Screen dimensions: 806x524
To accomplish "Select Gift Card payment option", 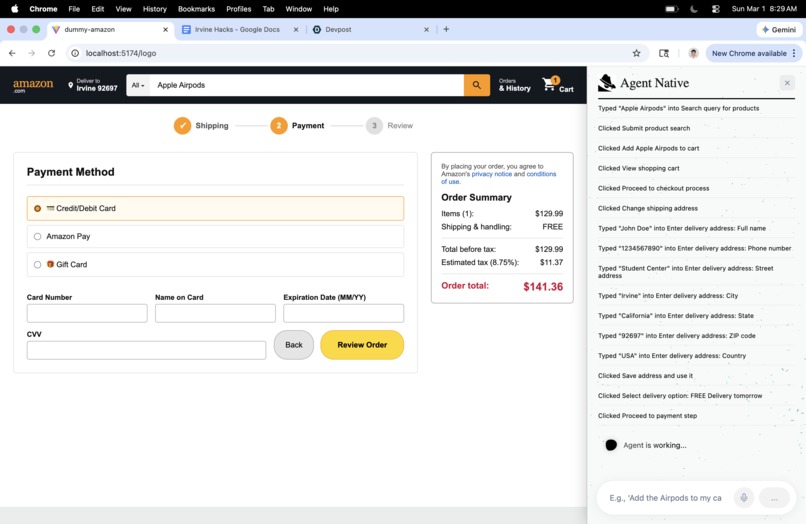I will click(x=215, y=264).
